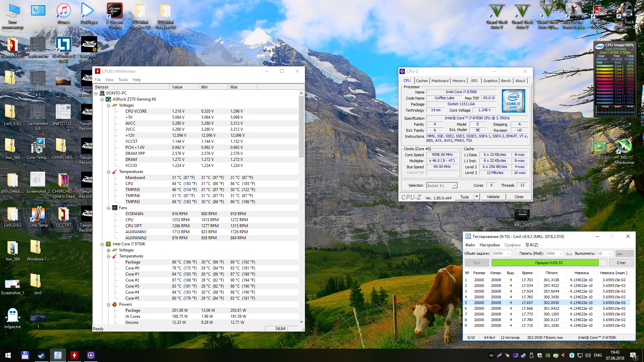Click the Steam icon in the taskbar
Screen dimensions: 644x362
(41, 355)
